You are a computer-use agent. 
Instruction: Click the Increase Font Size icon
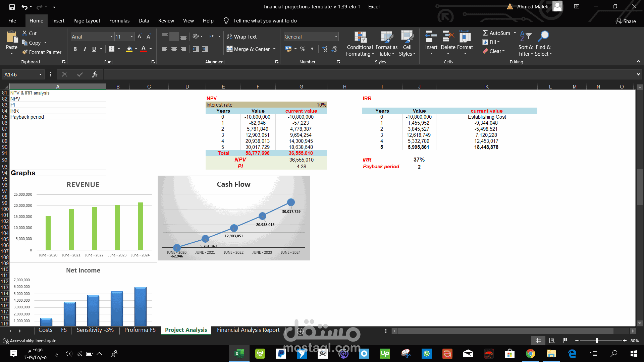click(140, 37)
